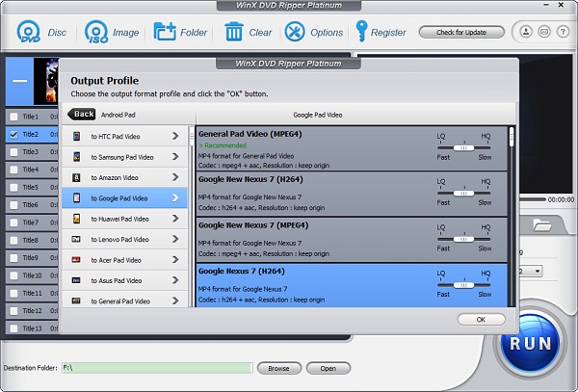The height and width of the screenshot is (392, 578).
Task: Uncheck the Title2 checkbox
Action: pyautogui.click(x=13, y=135)
